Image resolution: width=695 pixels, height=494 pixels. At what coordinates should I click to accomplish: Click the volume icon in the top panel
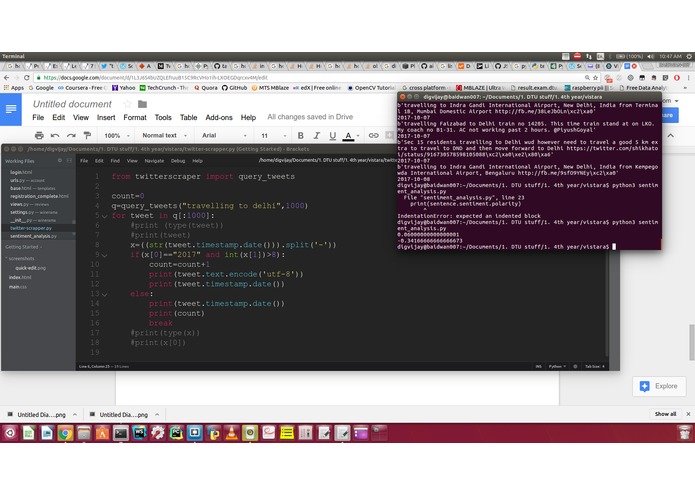650,56
